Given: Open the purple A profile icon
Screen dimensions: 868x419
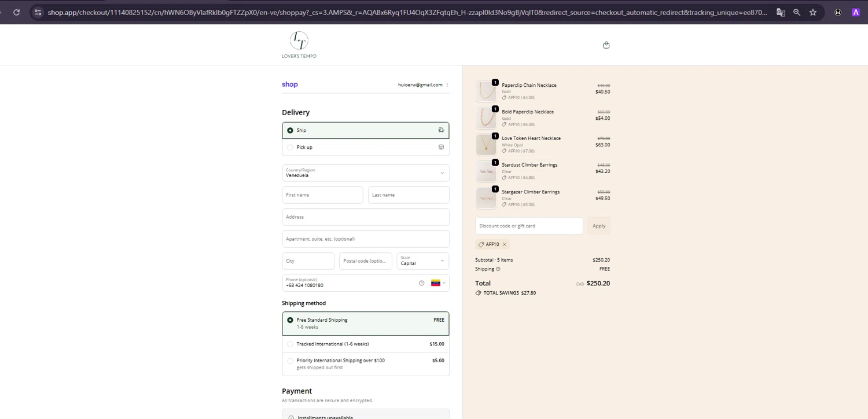Looking at the screenshot, I should pos(856,12).
